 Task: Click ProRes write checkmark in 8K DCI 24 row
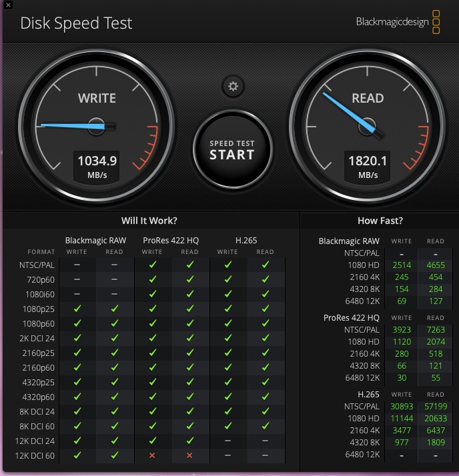pyautogui.click(x=153, y=411)
